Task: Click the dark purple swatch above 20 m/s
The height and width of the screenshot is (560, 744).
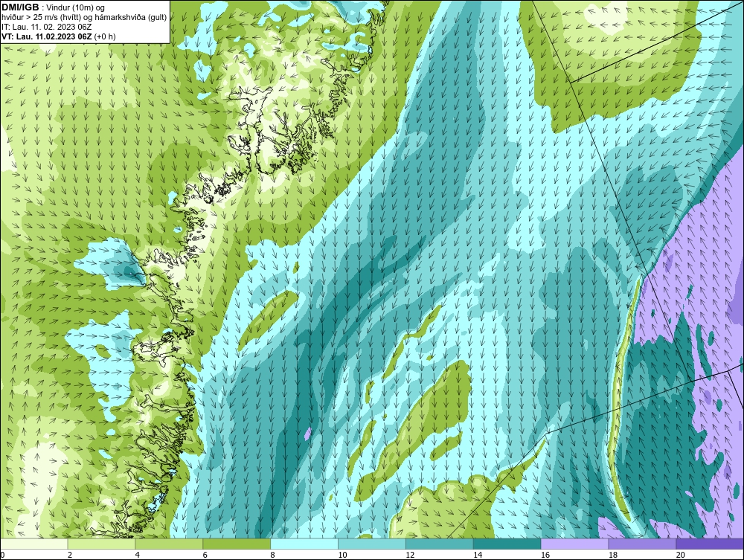Action: pos(710,544)
